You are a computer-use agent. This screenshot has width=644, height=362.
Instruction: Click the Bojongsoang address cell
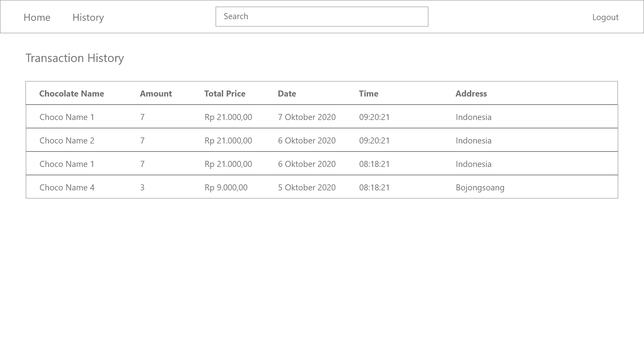pos(480,187)
